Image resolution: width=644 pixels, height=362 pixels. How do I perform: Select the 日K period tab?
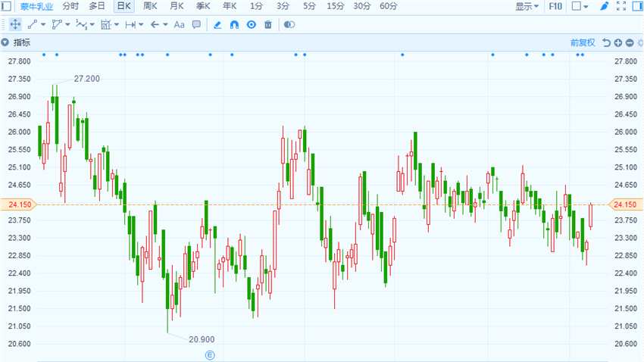point(123,6)
